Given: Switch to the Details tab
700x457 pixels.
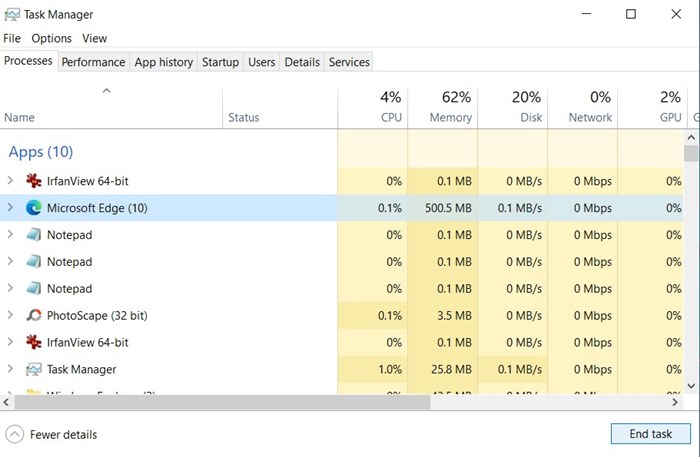Looking at the screenshot, I should [302, 62].
